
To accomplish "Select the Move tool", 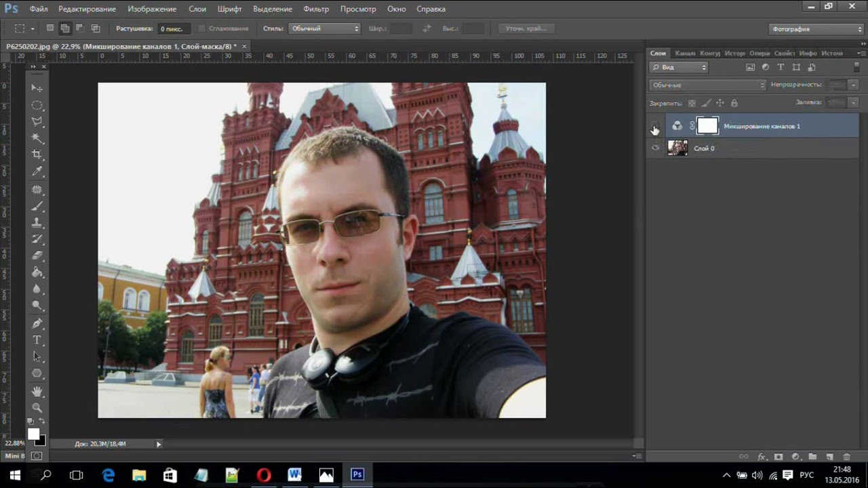I will click(x=37, y=88).
